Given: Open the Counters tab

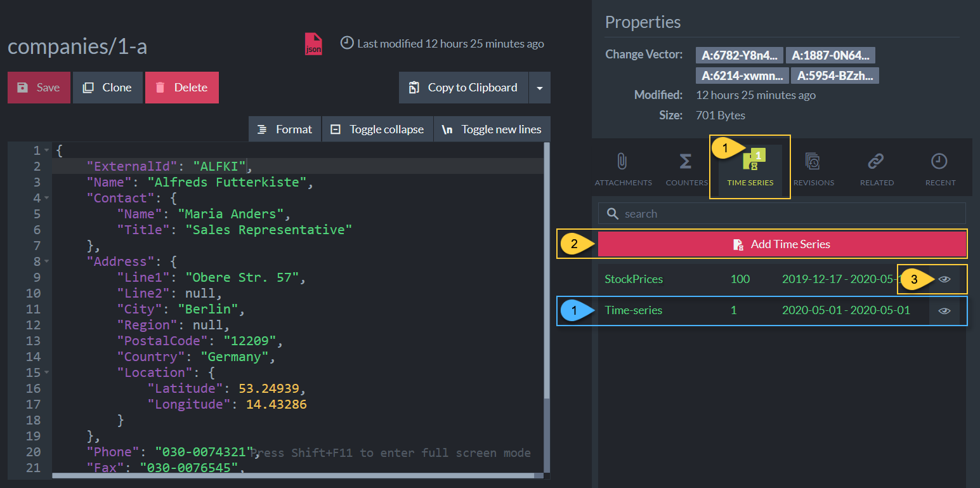Looking at the screenshot, I should 686,169.
